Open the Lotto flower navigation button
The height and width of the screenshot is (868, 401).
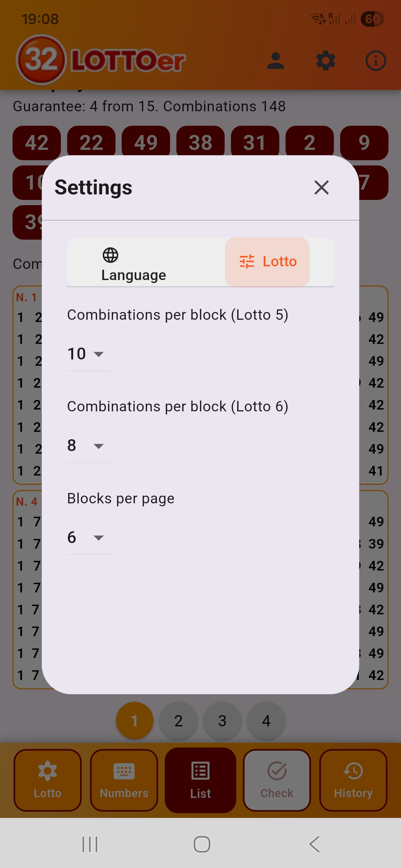pyautogui.click(x=48, y=780)
